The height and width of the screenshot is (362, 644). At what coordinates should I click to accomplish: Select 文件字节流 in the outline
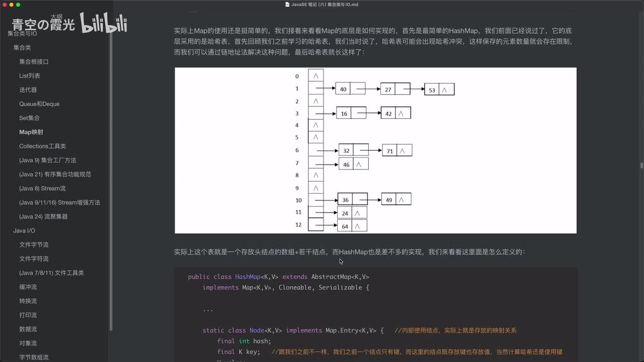pos(34,244)
